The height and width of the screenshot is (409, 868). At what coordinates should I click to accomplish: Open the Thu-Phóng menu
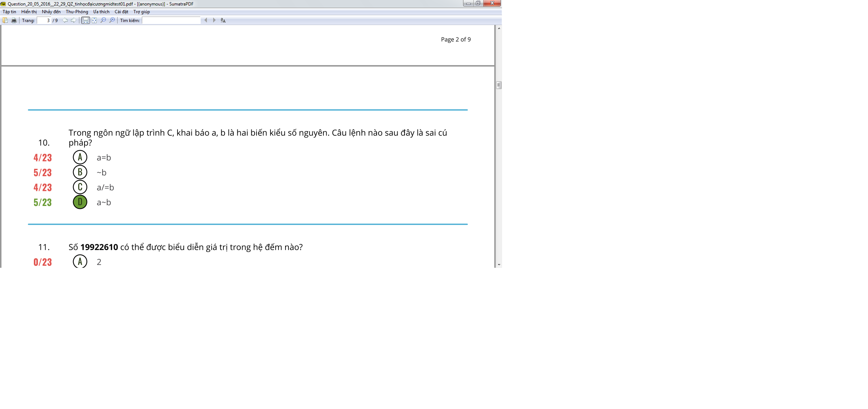pos(77,12)
